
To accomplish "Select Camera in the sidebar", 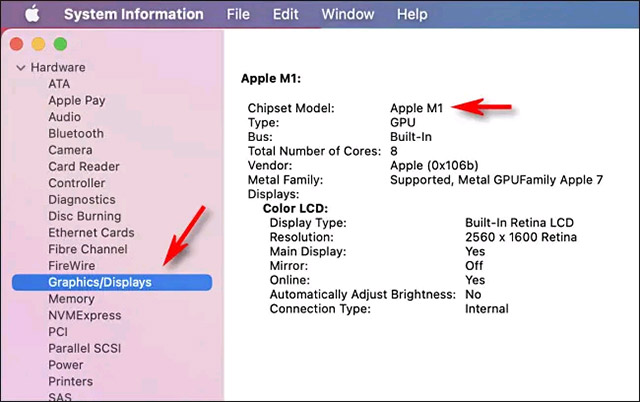I will [x=70, y=150].
